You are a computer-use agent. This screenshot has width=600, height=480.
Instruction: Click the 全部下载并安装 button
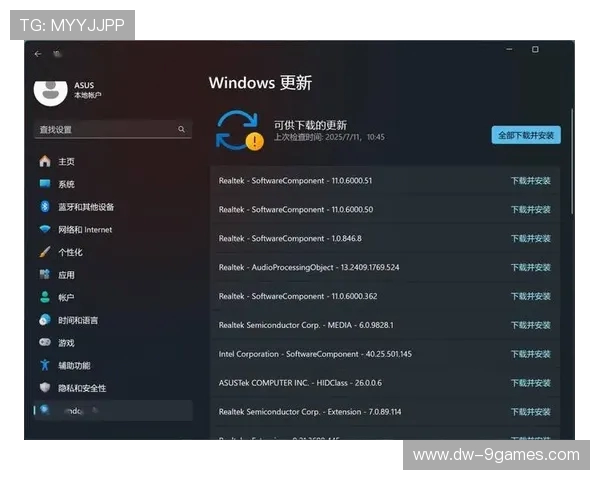coord(526,135)
